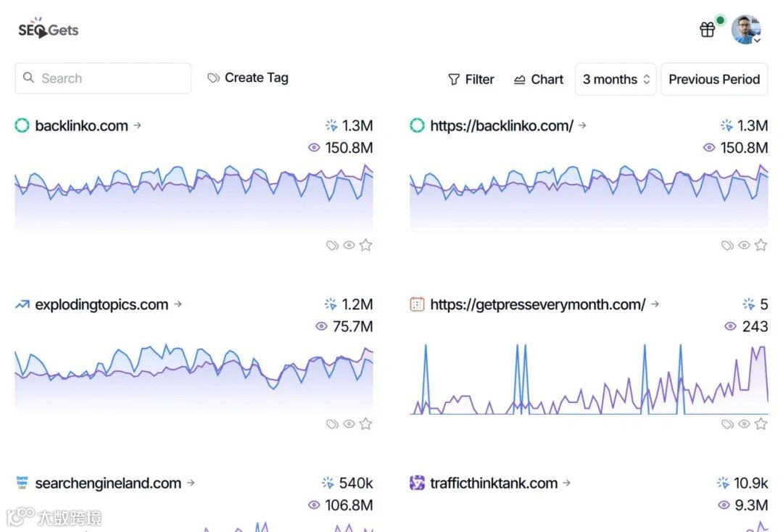
Task: Switch to Chart view
Action: [538, 79]
